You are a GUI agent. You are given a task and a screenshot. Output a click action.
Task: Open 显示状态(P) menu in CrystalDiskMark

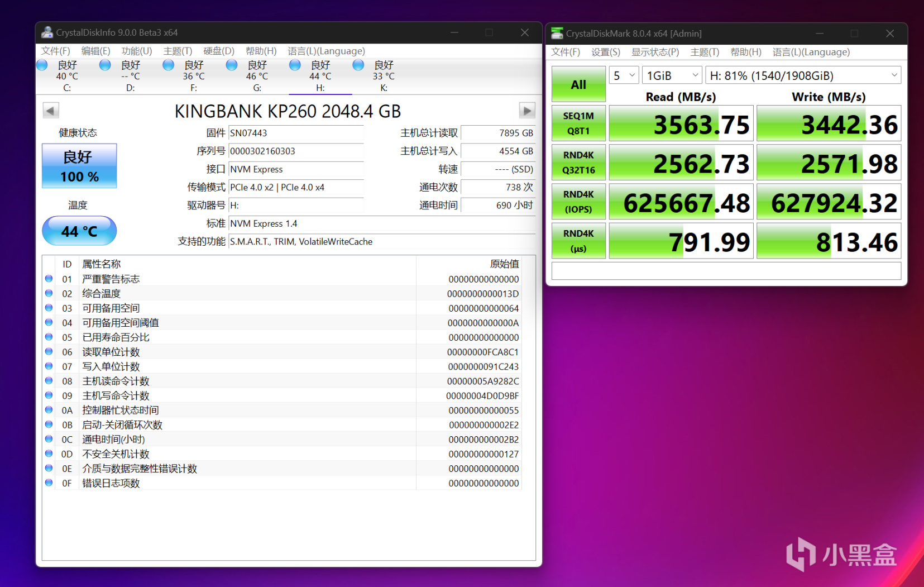point(655,52)
